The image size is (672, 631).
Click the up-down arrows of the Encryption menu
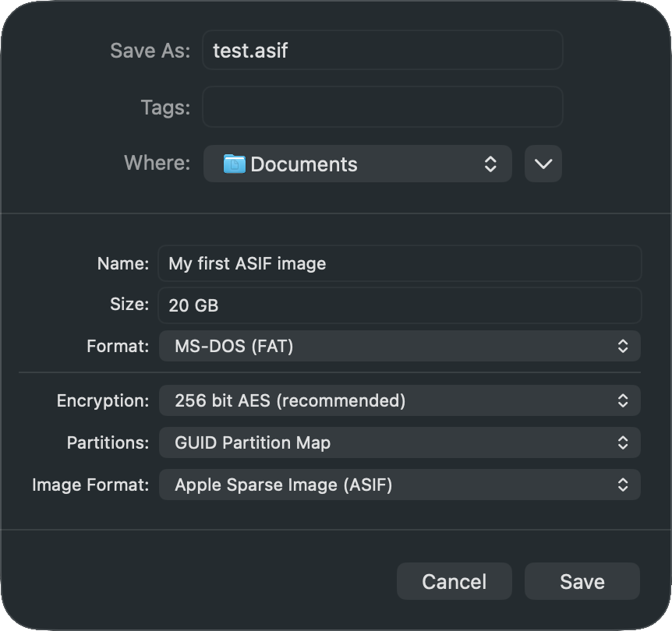[x=623, y=400]
